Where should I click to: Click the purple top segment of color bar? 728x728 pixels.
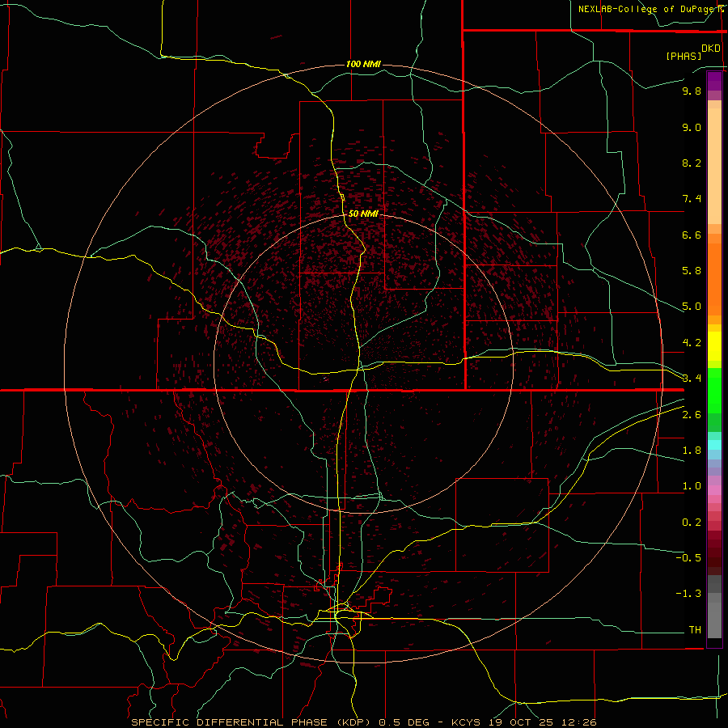pyautogui.click(x=714, y=81)
